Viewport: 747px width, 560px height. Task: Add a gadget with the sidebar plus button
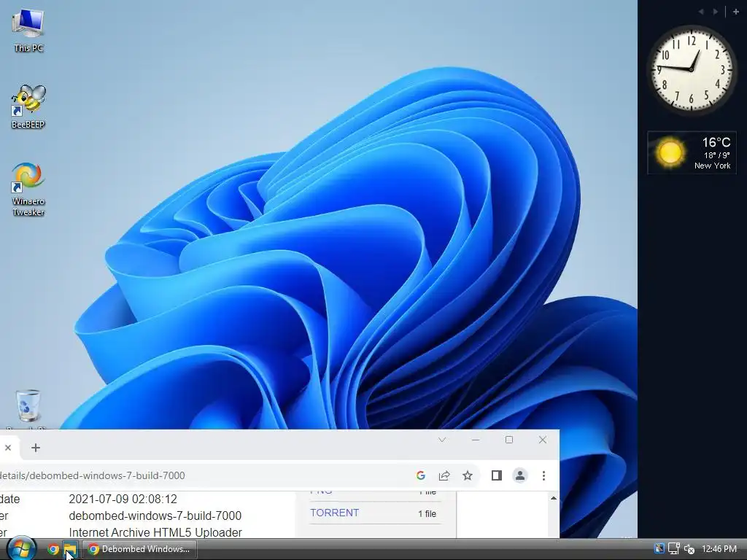pos(735,12)
